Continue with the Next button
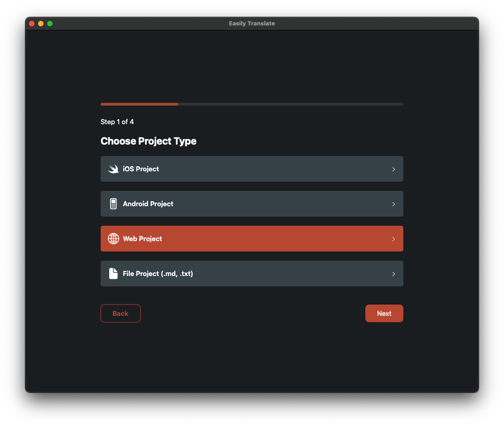Screen dimensions: 504x426 [384, 314]
